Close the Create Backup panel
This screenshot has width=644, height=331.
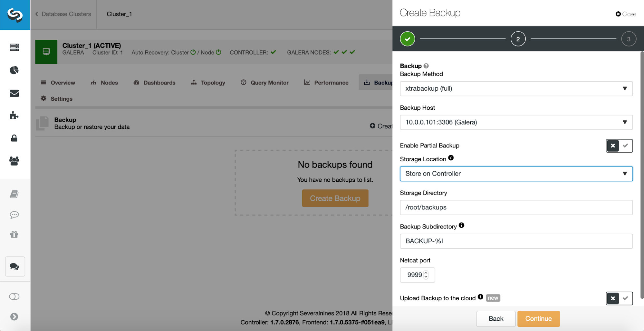(x=626, y=14)
